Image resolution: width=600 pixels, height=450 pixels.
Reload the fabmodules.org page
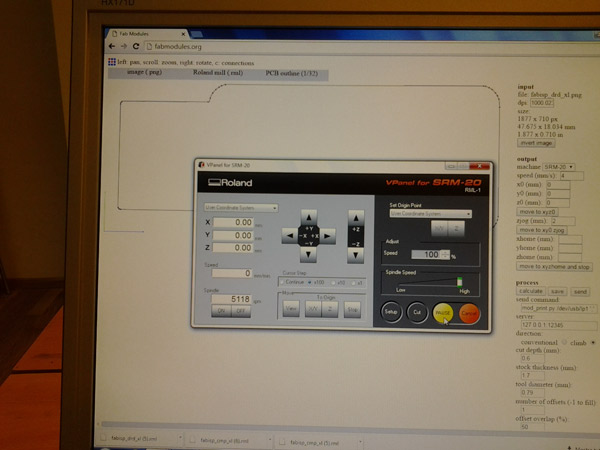[136, 46]
